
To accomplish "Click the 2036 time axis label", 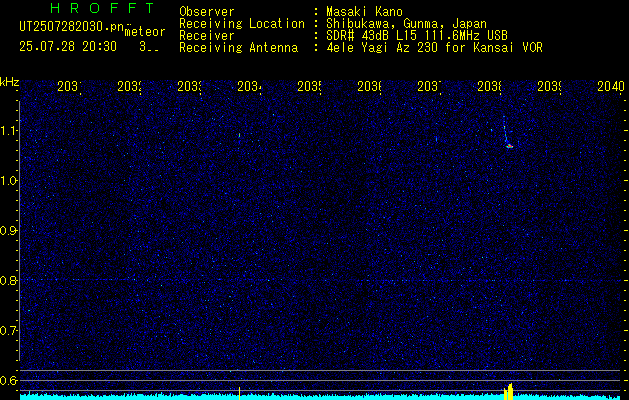I will pos(369,86).
